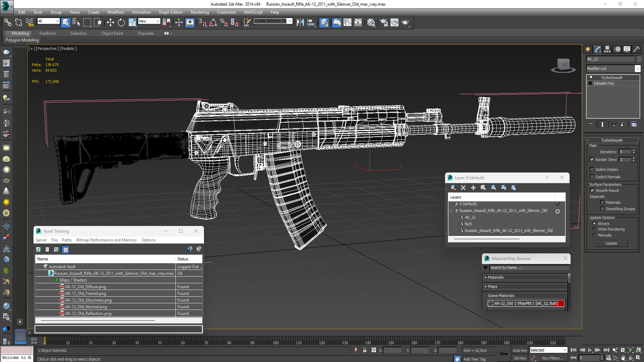Select the Always update option
The height and width of the screenshot is (362, 644).
click(594, 224)
